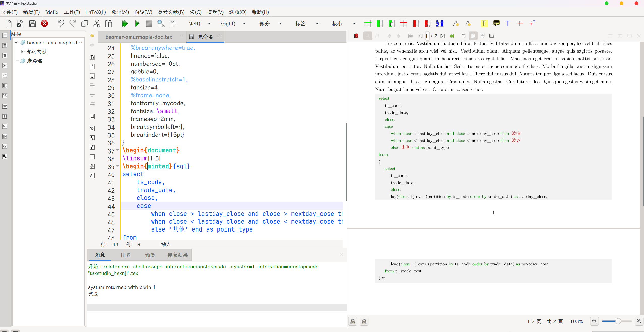Switch to the 日志 log tab
The width and height of the screenshot is (644, 332).
pyautogui.click(x=125, y=255)
